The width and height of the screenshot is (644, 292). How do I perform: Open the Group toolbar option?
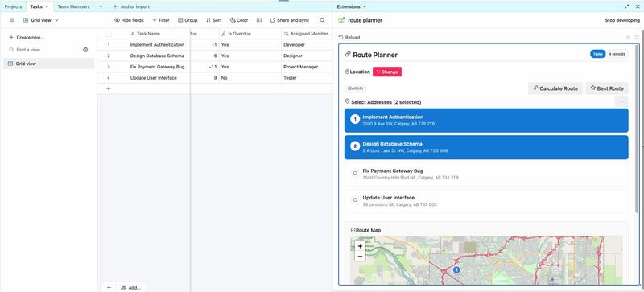pos(188,20)
